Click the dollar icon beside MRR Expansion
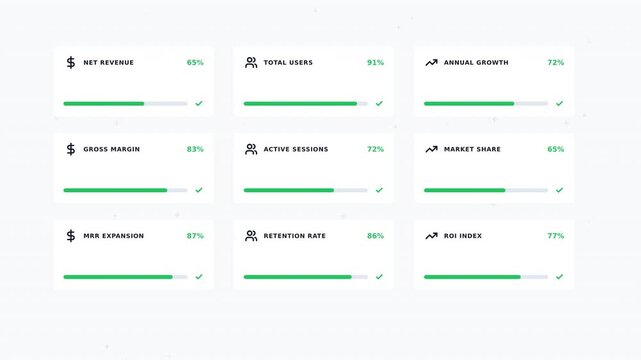The image size is (641, 360). click(x=71, y=236)
